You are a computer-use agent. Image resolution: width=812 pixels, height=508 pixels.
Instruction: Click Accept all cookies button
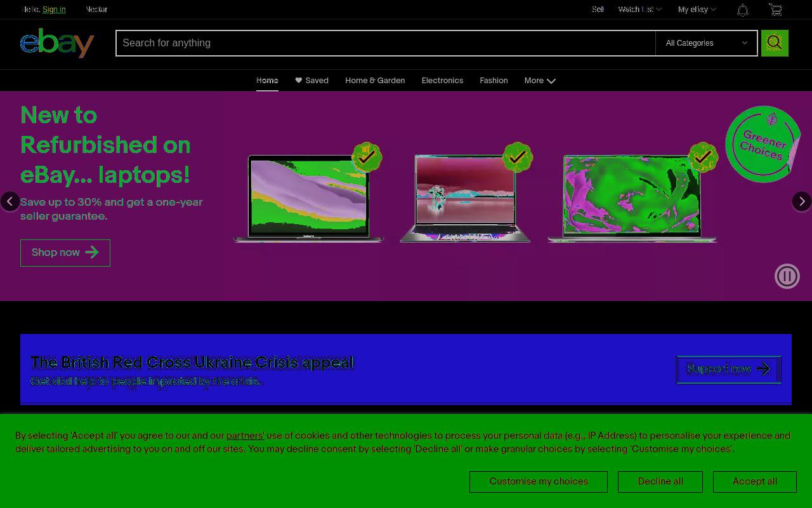(755, 481)
